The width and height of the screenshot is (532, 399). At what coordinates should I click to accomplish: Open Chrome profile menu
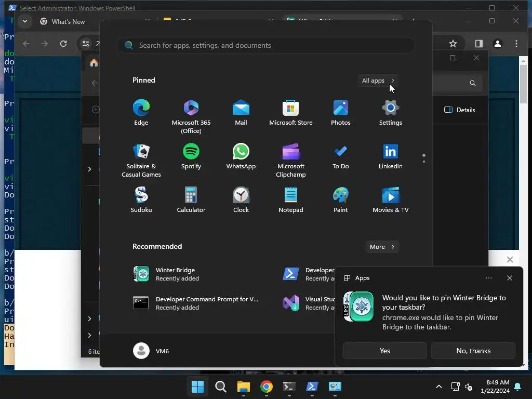point(498,44)
